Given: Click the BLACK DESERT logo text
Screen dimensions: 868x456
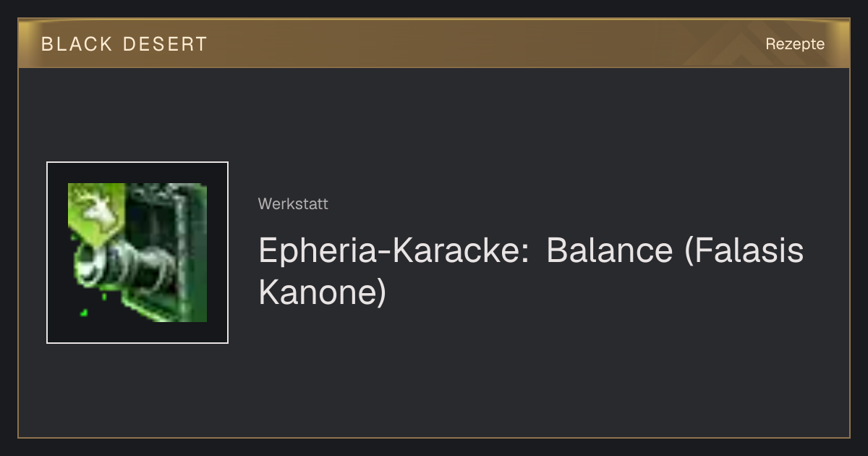Looking at the screenshot, I should coord(124,44).
